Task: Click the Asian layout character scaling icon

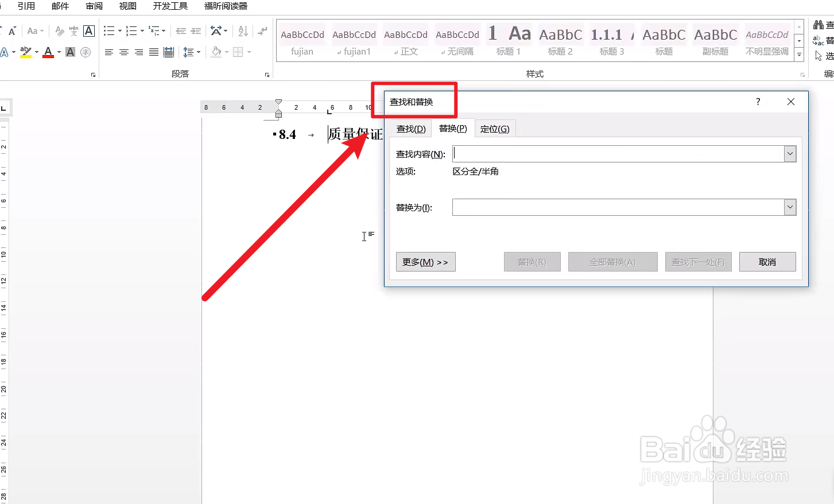Action: point(216,31)
